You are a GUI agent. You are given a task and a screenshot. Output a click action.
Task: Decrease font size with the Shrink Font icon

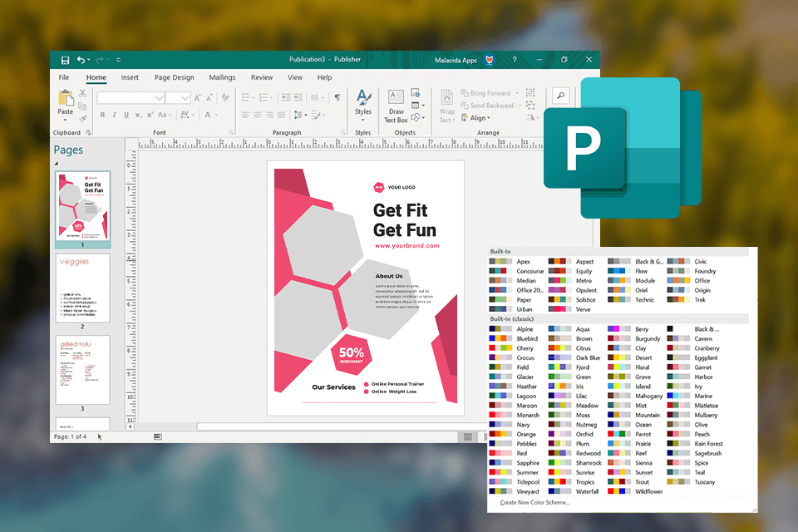pos(209,98)
